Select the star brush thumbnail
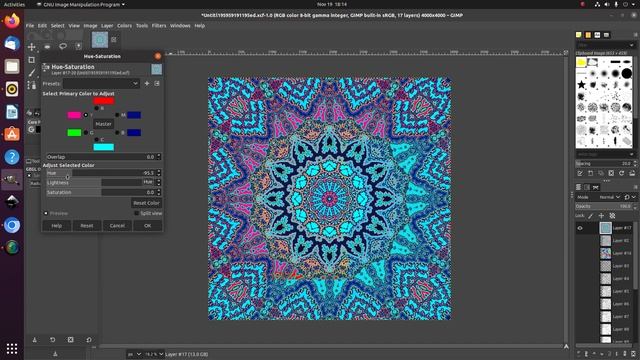The width and height of the screenshot is (640, 360). [x=581, y=85]
